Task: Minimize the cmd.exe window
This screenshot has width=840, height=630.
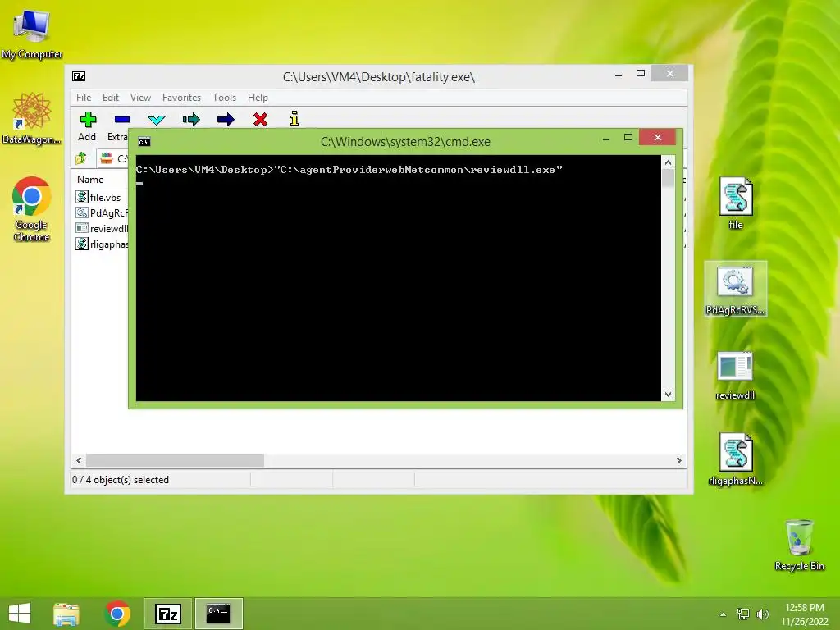Action: 606,139
